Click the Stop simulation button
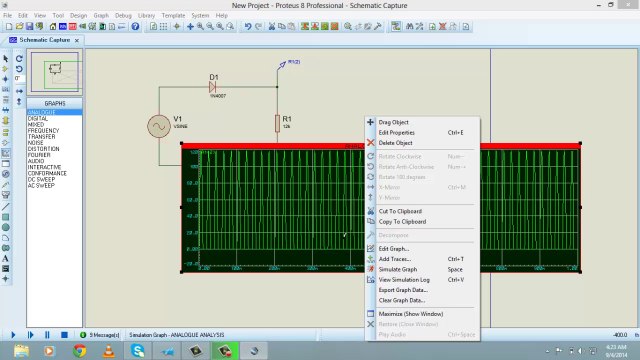640x360 pixels. [64, 335]
